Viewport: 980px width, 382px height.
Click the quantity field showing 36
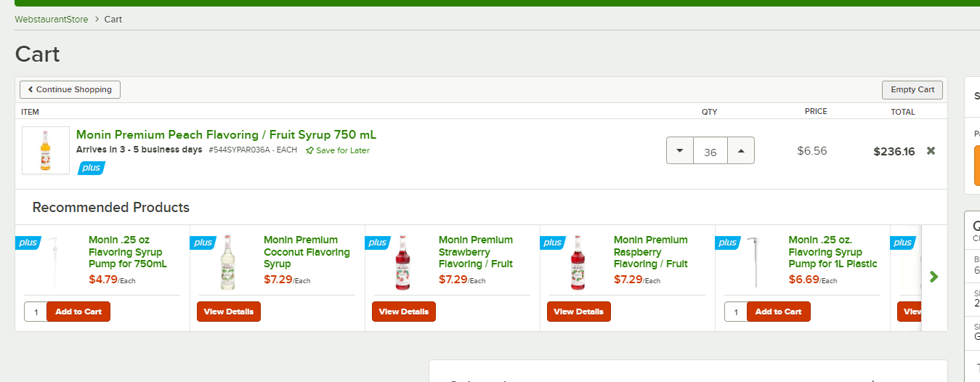tap(710, 151)
